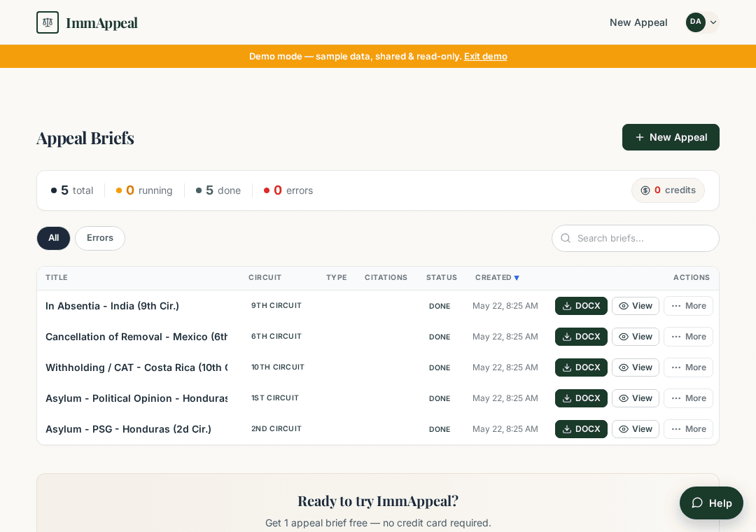Click the 0 running stat
The image size is (756, 532).
(x=144, y=190)
